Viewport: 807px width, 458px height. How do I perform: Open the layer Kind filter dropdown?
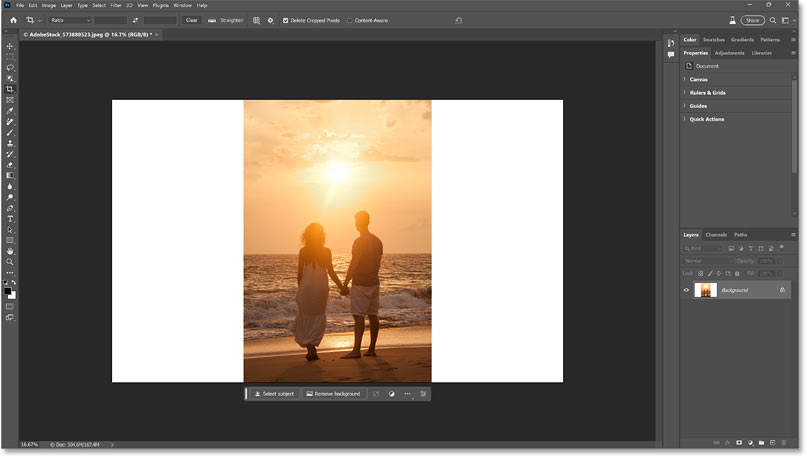pos(703,249)
